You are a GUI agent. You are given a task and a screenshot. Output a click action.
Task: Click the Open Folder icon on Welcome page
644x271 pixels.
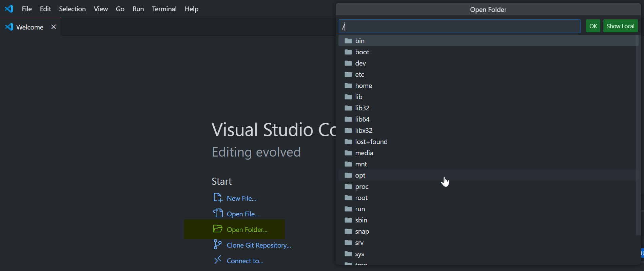point(218,229)
